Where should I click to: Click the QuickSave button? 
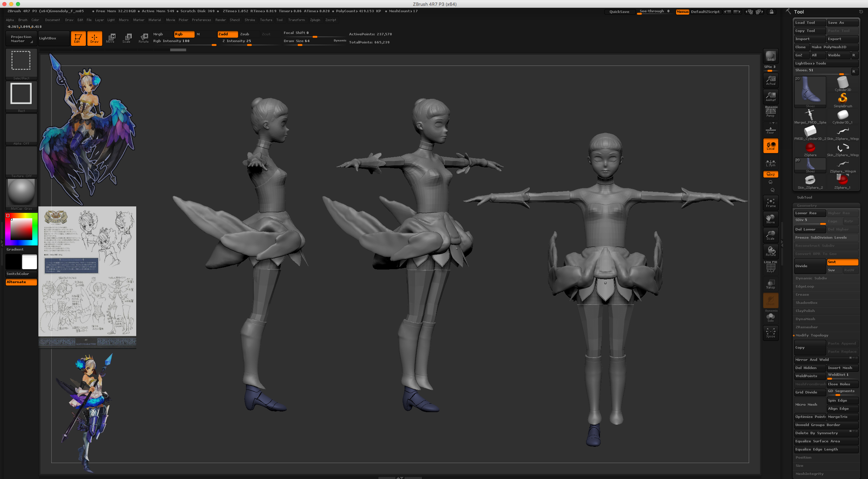tap(619, 12)
